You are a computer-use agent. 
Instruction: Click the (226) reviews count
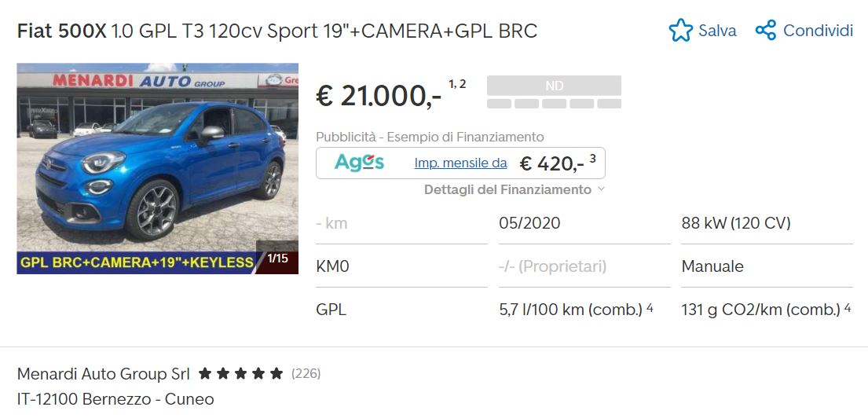306,374
